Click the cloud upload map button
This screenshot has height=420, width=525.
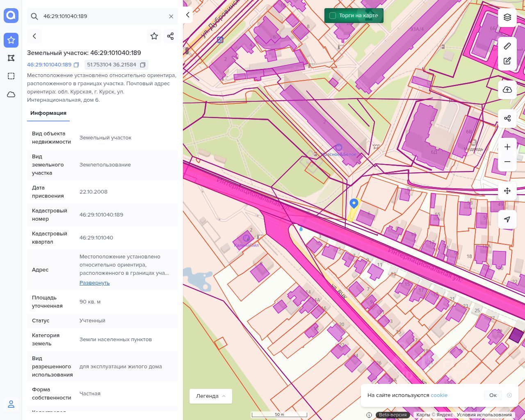(x=507, y=90)
